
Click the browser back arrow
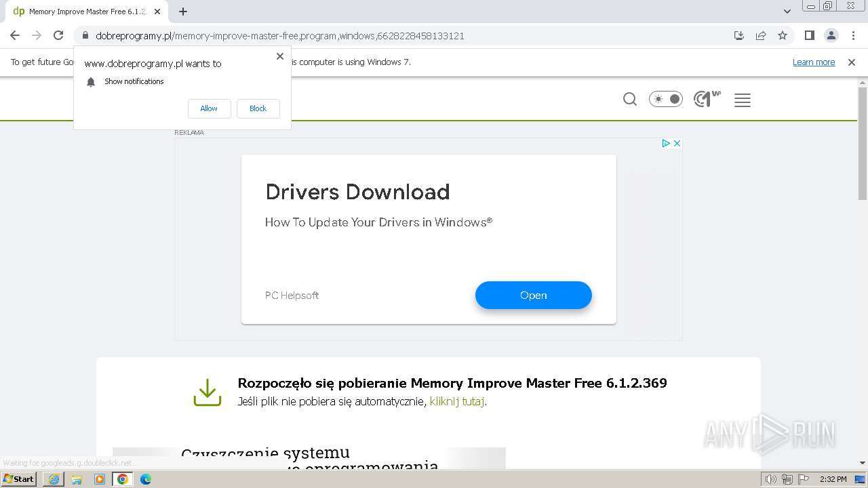coord(15,35)
